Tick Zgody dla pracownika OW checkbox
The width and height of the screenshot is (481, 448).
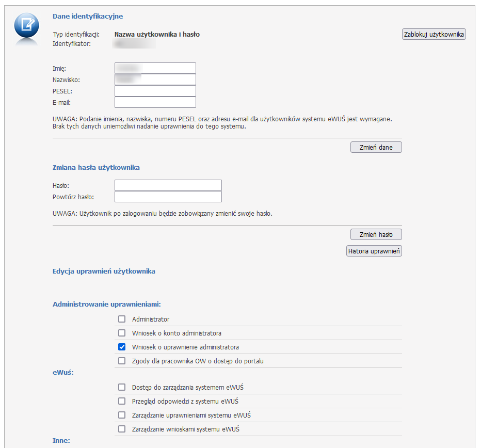[122, 361]
